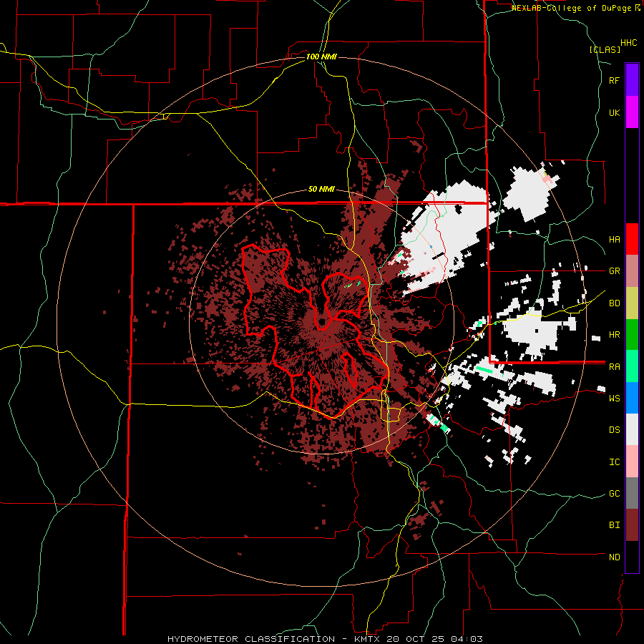This screenshot has height=644, width=644.
Task: Click the DS white legend swatch
Action: tap(632, 429)
